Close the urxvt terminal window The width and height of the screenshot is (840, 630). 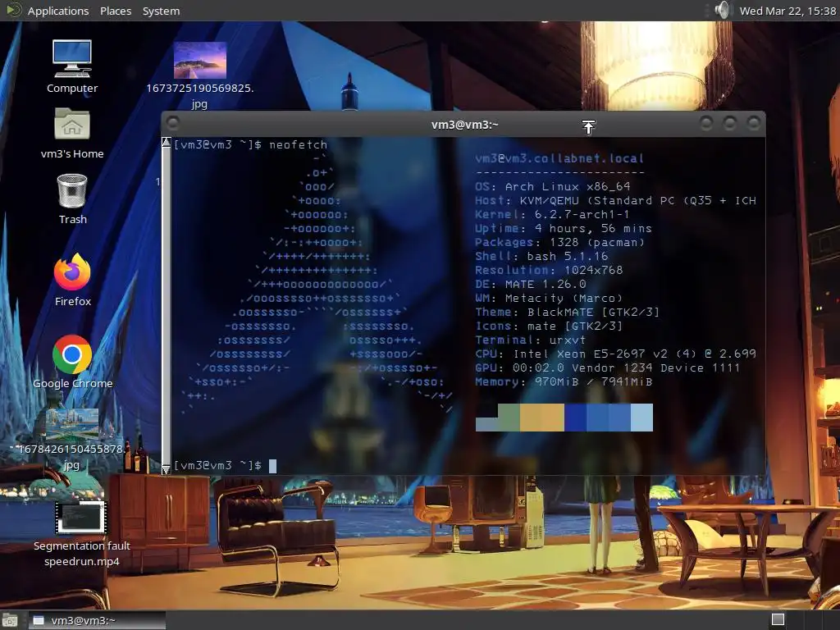click(x=753, y=124)
